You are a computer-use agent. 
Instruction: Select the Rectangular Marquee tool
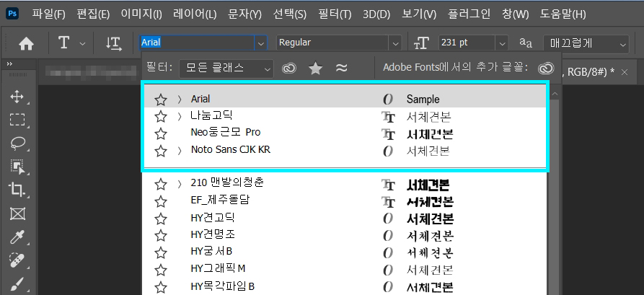[17, 120]
